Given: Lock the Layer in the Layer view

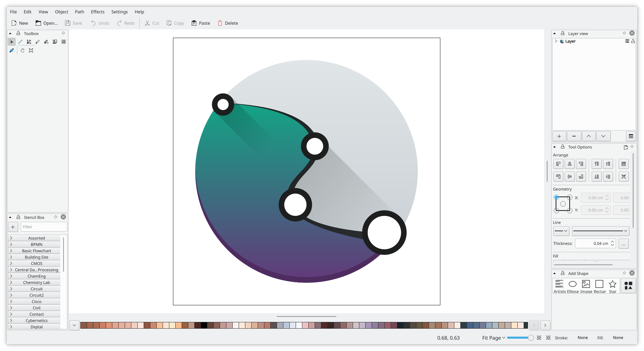Looking at the screenshot, I should 632,41.
